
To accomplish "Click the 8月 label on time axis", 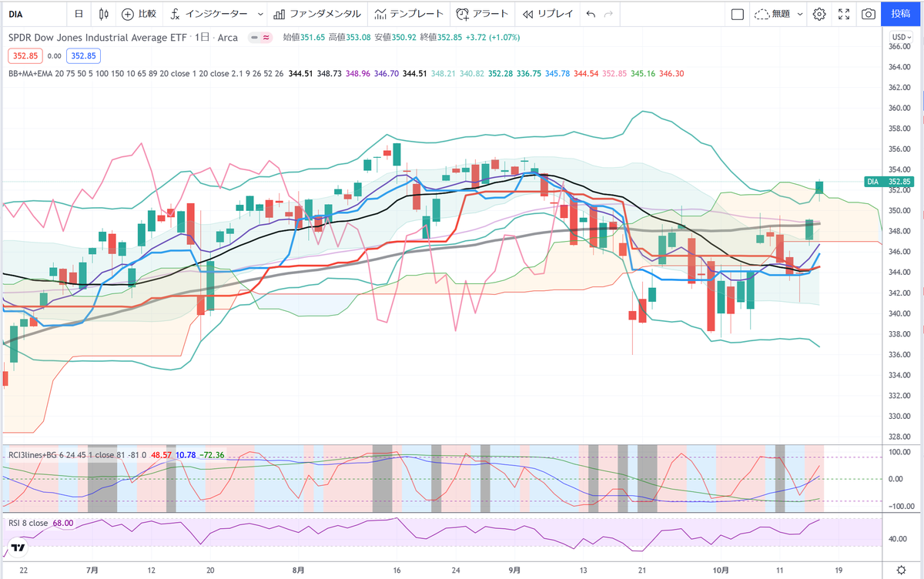I will coord(300,570).
